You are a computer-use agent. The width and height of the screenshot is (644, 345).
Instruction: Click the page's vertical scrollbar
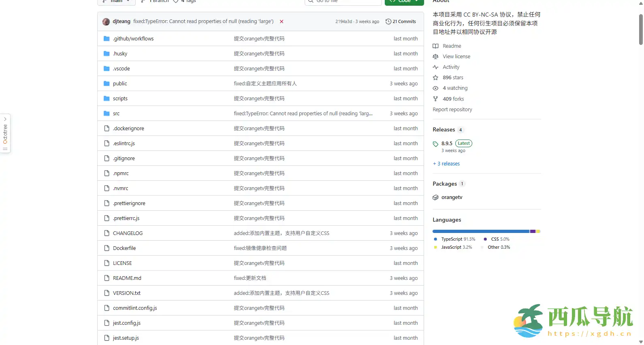point(640,30)
